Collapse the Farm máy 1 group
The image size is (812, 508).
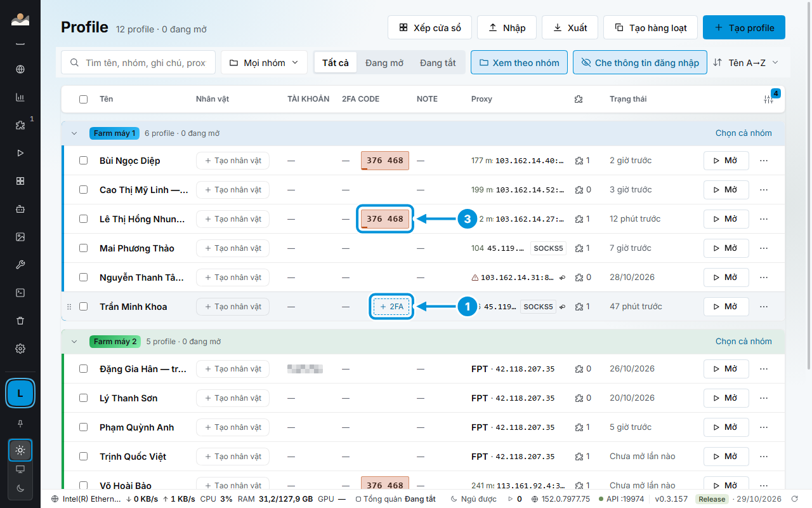click(x=74, y=133)
